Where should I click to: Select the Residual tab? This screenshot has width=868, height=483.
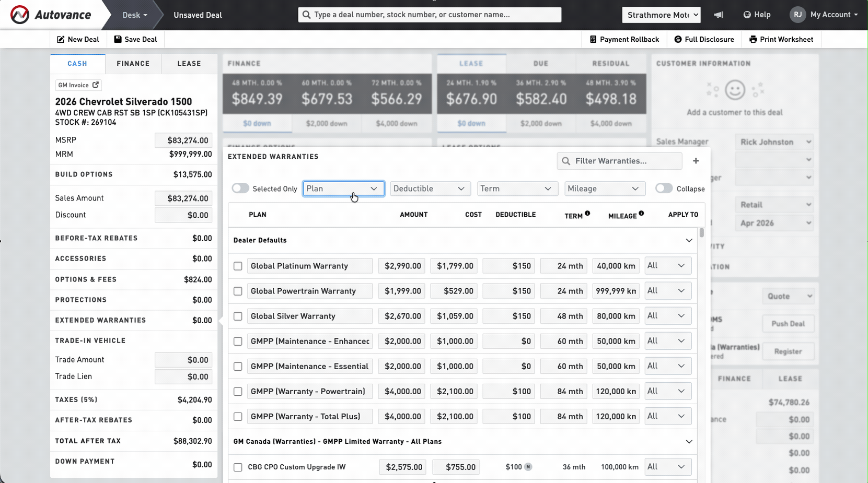click(611, 63)
